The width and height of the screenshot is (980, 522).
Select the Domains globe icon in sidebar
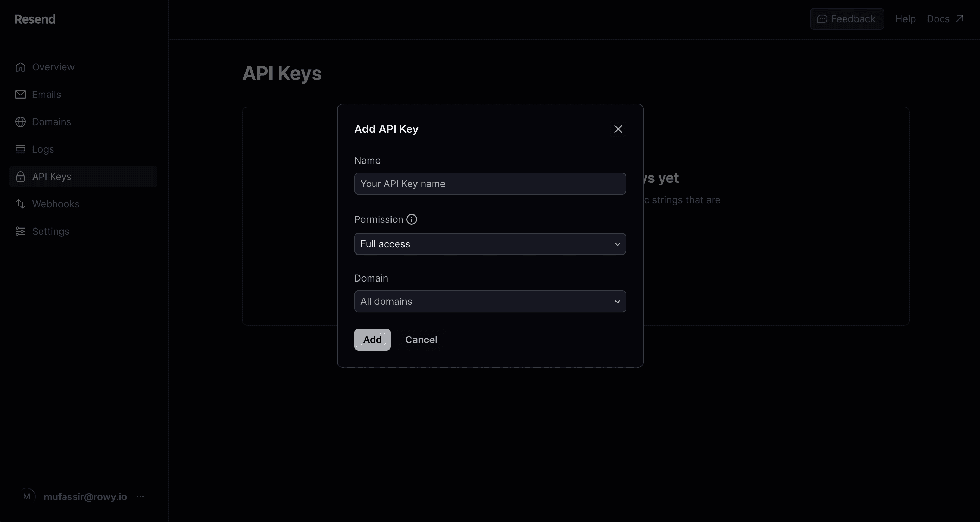tap(21, 122)
